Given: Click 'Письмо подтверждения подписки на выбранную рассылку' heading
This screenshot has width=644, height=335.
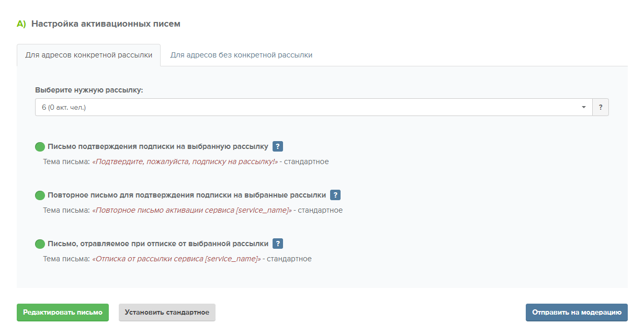Looking at the screenshot, I should [x=157, y=146].
